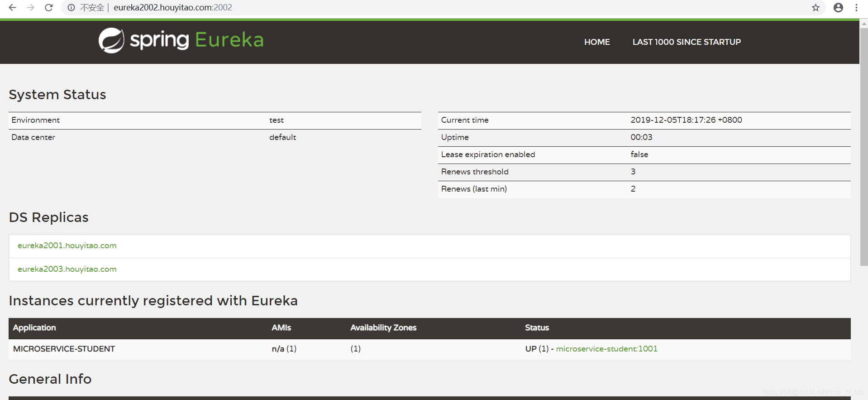Screen dimensions: 868x400
Task: Click the Data center label
Action: (33, 137)
